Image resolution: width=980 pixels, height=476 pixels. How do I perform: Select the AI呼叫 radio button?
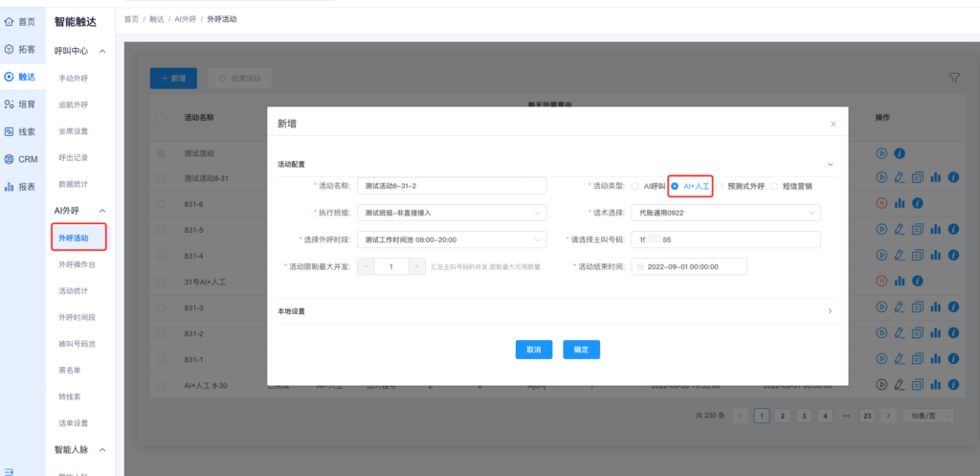635,186
